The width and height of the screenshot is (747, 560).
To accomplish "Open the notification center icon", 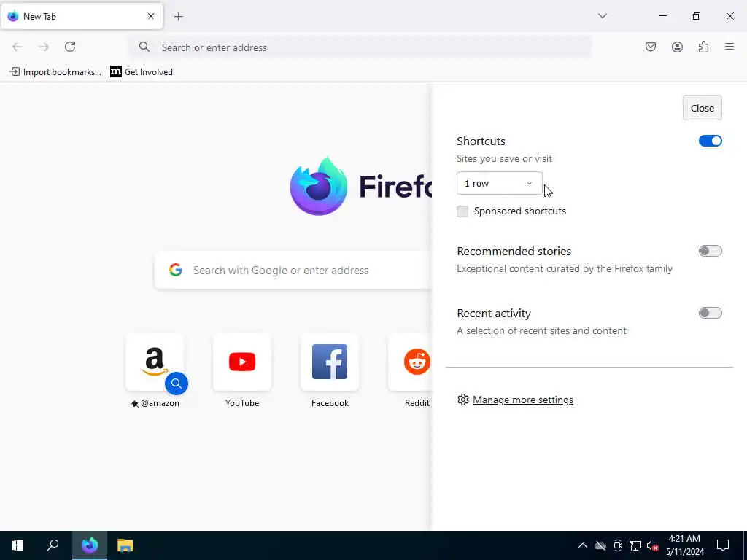I will tap(723, 545).
